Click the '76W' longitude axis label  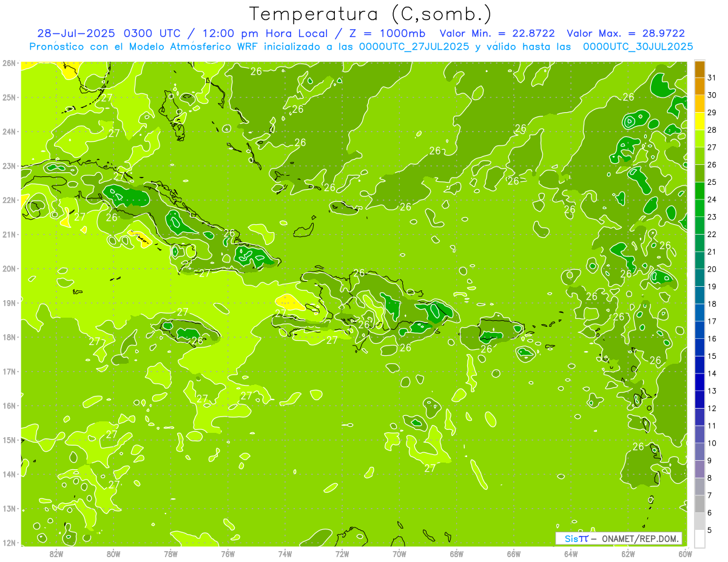click(x=227, y=553)
